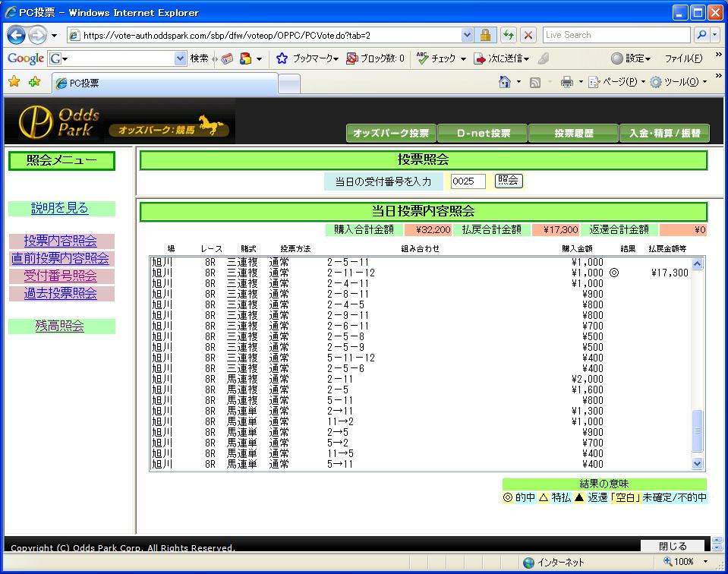Open the 投票履歴 tab
Image resolution: width=728 pixels, height=574 pixels.
[x=573, y=134]
